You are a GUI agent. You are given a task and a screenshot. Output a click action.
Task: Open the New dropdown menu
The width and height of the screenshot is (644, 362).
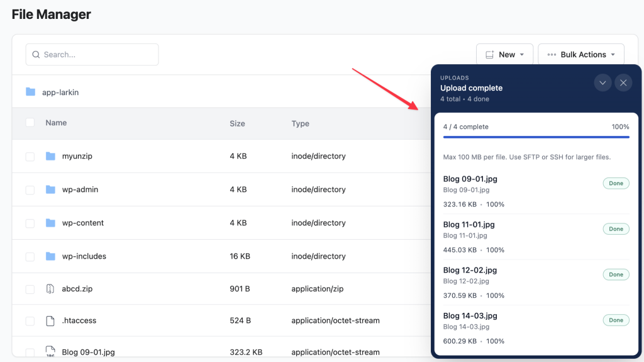[505, 55]
